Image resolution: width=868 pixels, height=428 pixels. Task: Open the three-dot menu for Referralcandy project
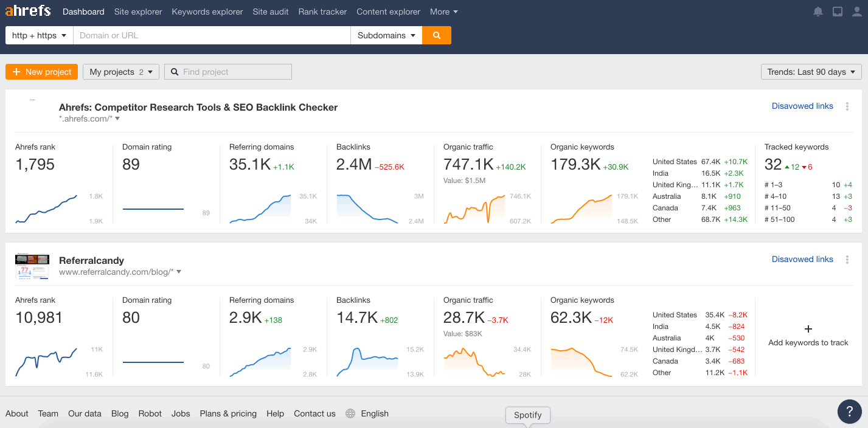(x=847, y=260)
